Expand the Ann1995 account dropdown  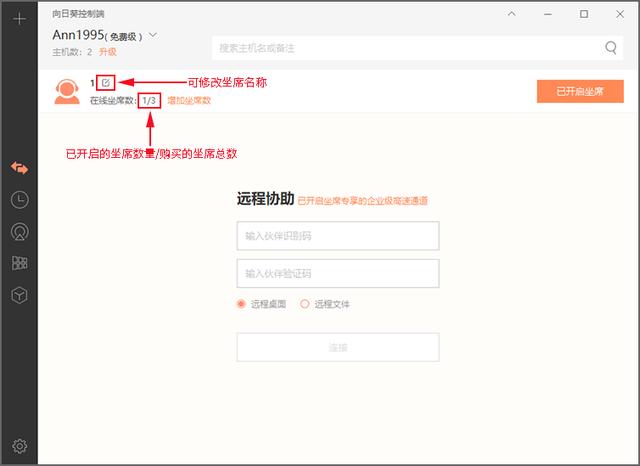tap(153, 35)
